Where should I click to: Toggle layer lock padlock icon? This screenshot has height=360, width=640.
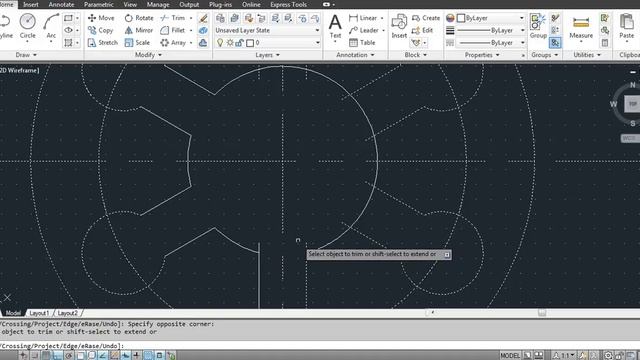[x=240, y=42]
